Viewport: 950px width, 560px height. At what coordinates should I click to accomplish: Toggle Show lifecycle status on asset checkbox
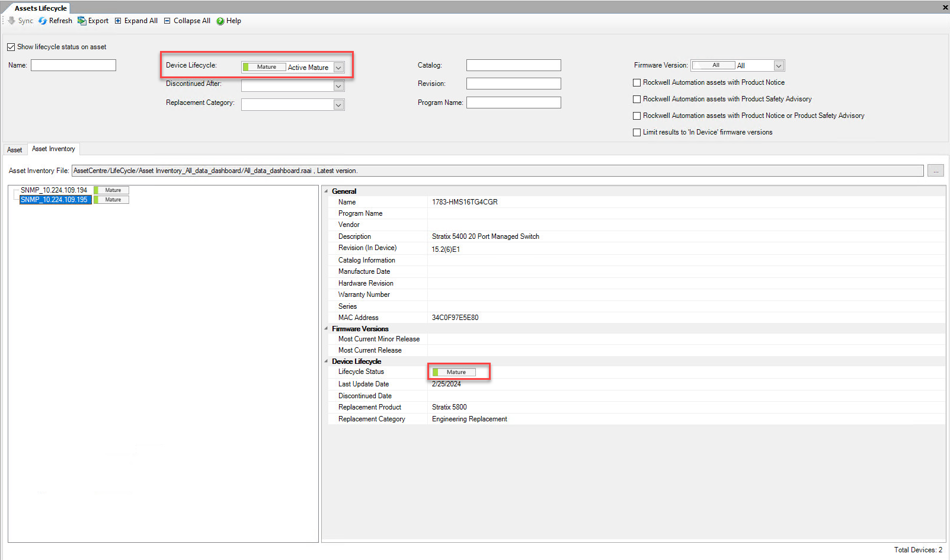tap(11, 47)
